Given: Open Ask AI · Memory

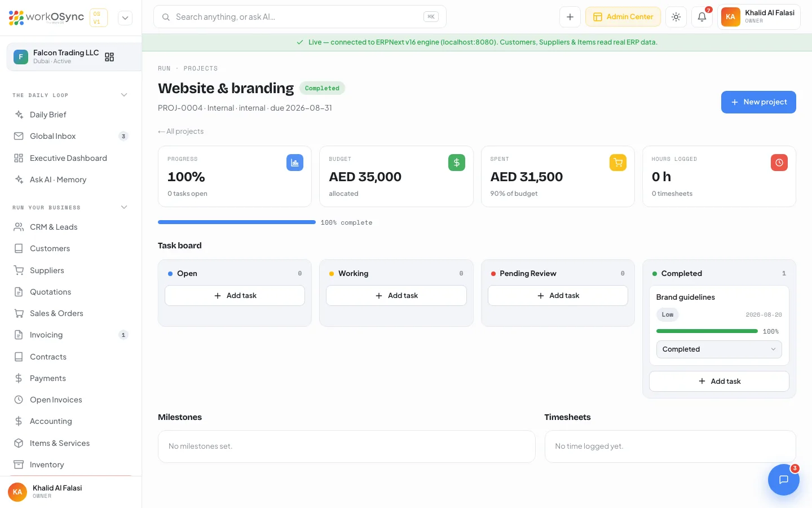Looking at the screenshot, I should (x=70, y=179).
